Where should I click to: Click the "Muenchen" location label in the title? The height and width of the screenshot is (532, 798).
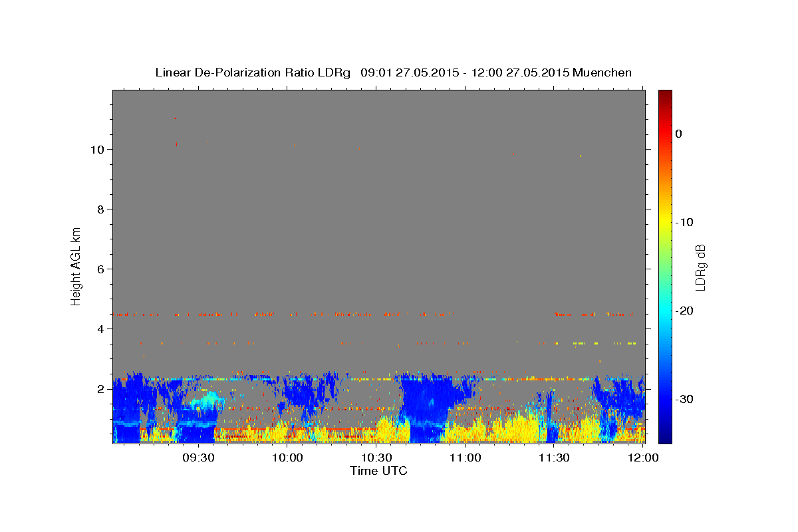[602, 72]
